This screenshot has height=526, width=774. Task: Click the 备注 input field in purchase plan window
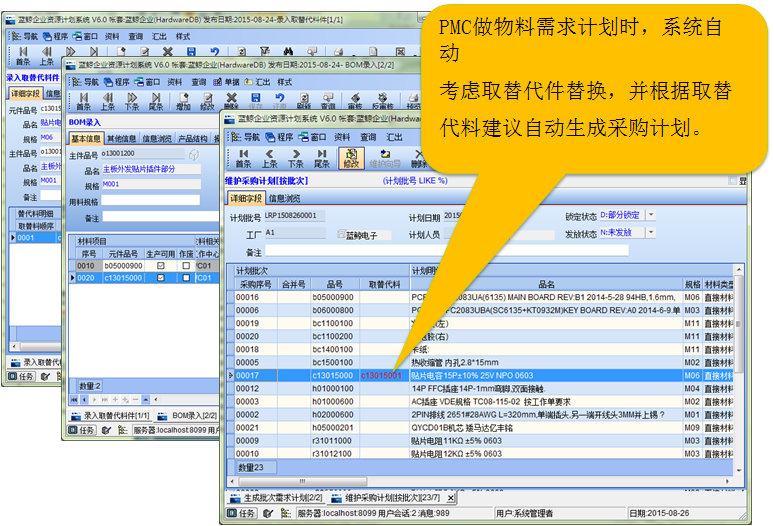447,251
